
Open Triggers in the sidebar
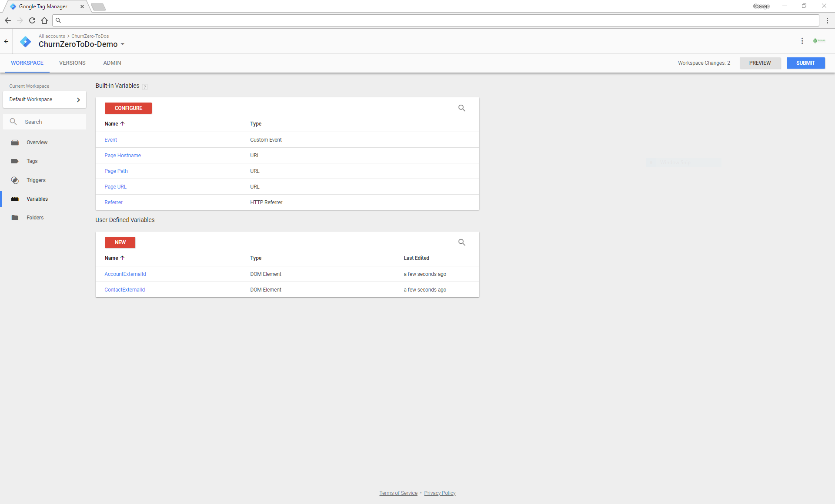click(x=36, y=180)
